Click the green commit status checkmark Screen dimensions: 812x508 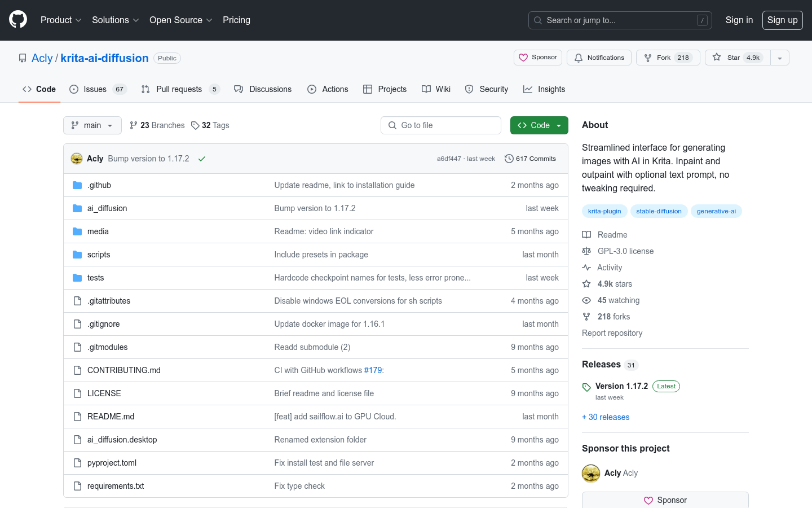pos(202,159)
